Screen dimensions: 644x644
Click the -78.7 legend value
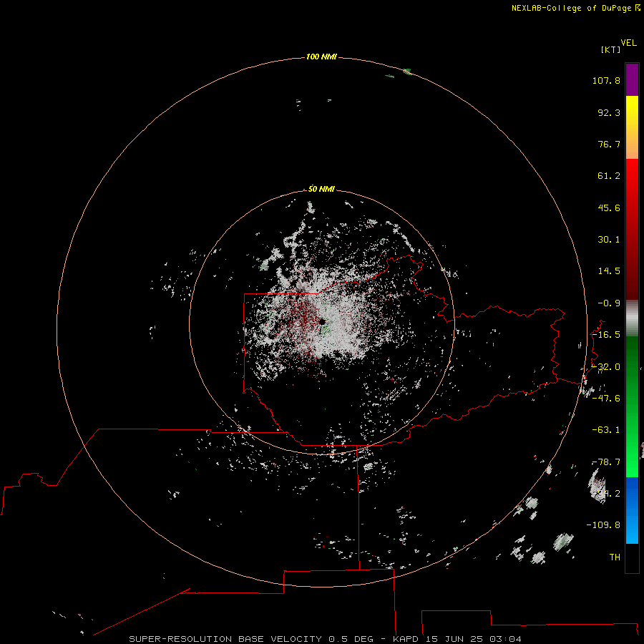[x=606, y=462]
